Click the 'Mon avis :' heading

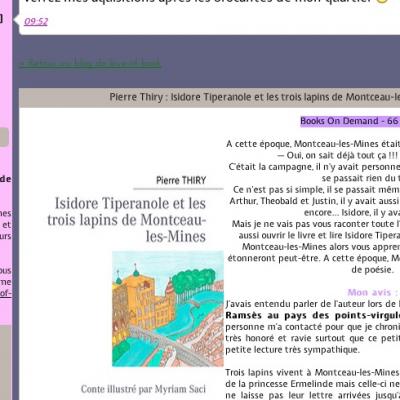tap(373, 292)
